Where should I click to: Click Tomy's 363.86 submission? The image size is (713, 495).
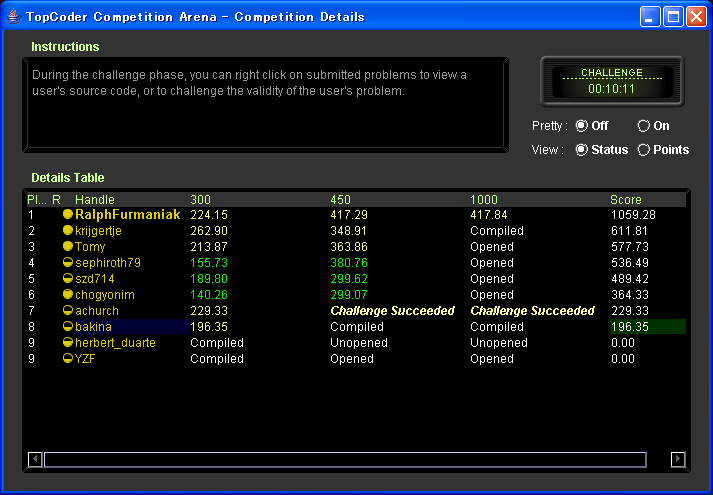(x=349, y=246)
